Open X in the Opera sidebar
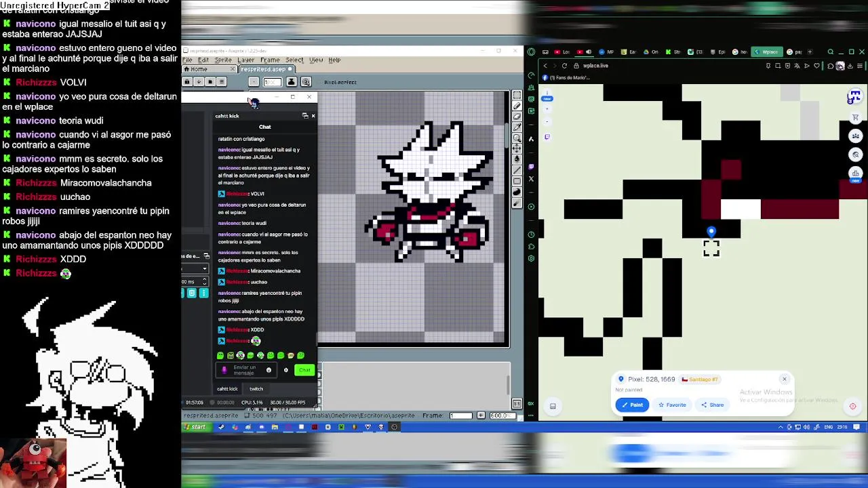 pos(531,180)
